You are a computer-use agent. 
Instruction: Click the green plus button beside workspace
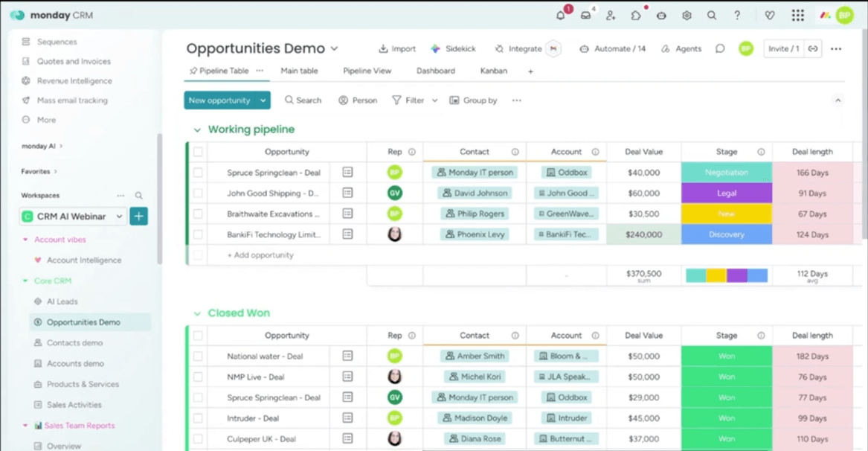tap(139, 216)
